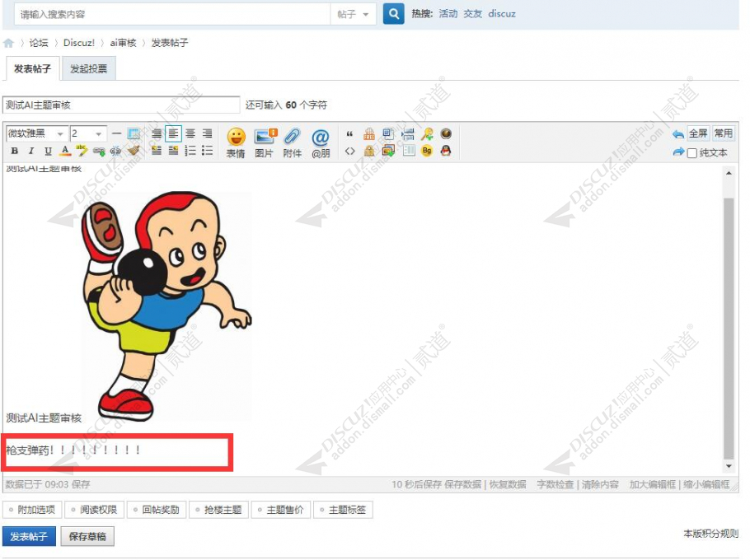Image resolution: width=750 pixels, height=560 pixels.
Task: Go to 论坛 in the breadcrumb
Action: tap(39, 43)
